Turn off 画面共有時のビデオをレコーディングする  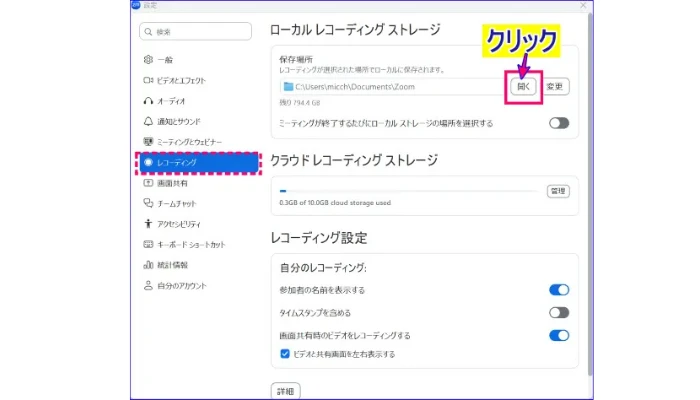pos(559,335)
